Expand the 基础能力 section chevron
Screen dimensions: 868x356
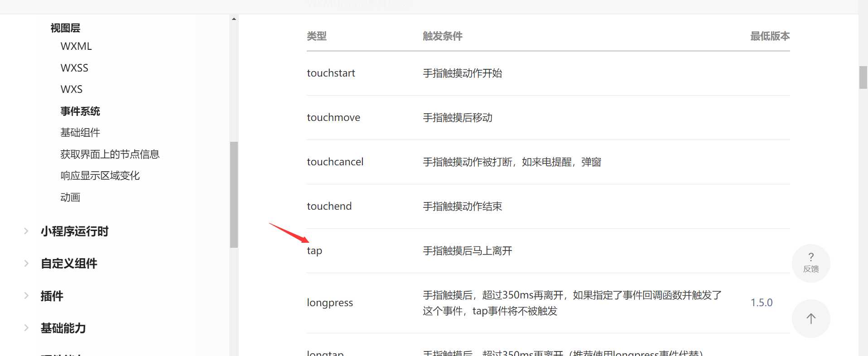(x=26, y=328)
